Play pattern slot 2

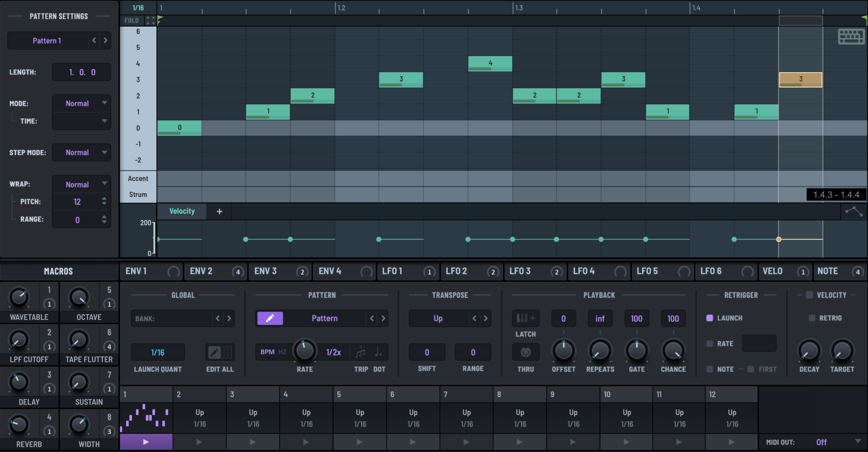pyautogui.click(x=199, y=442)
